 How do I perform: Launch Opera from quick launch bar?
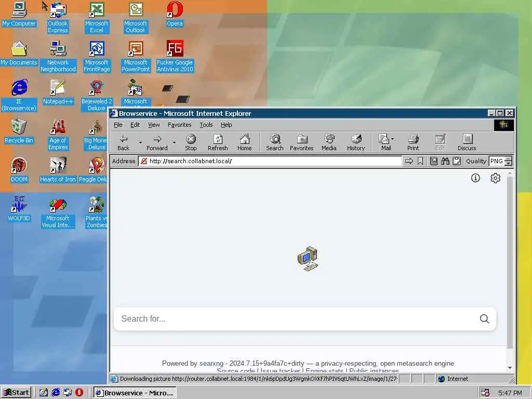[x=79, y=393]
